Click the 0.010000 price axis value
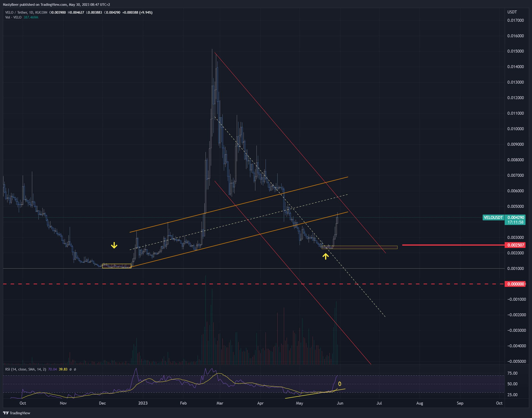 pyautogui.click(x=515, y=129)
